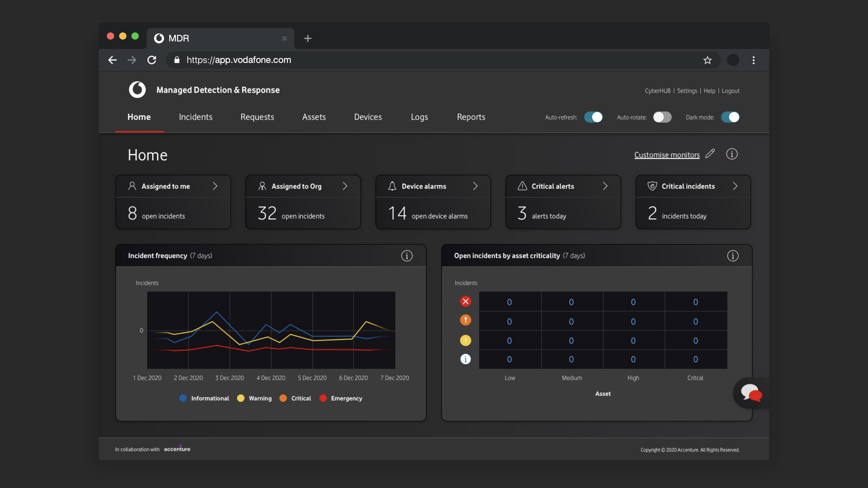The image size is (868, 488).
Task: Click the CyberHUB link
Action: (x=657, y=91)
